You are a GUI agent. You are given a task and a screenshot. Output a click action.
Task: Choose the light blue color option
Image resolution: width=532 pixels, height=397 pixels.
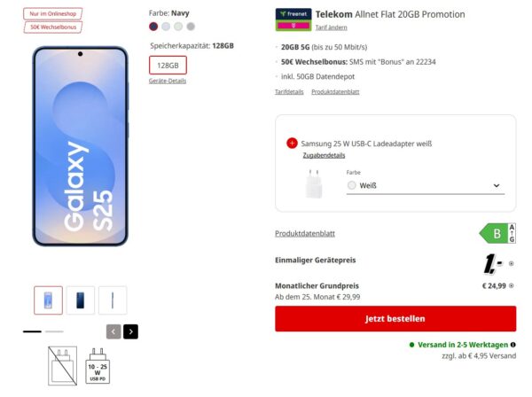click(x=166, y=27)
